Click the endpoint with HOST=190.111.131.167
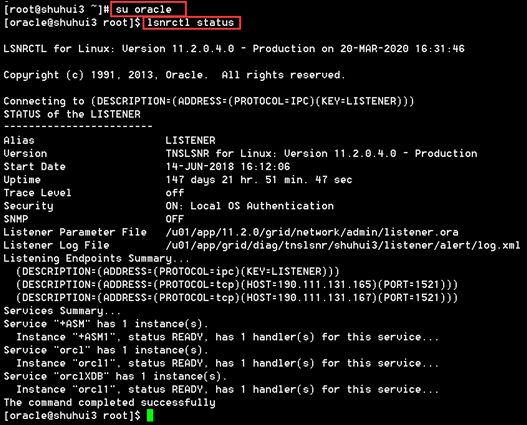The image size is (527, 425). [x=237, y=298]
